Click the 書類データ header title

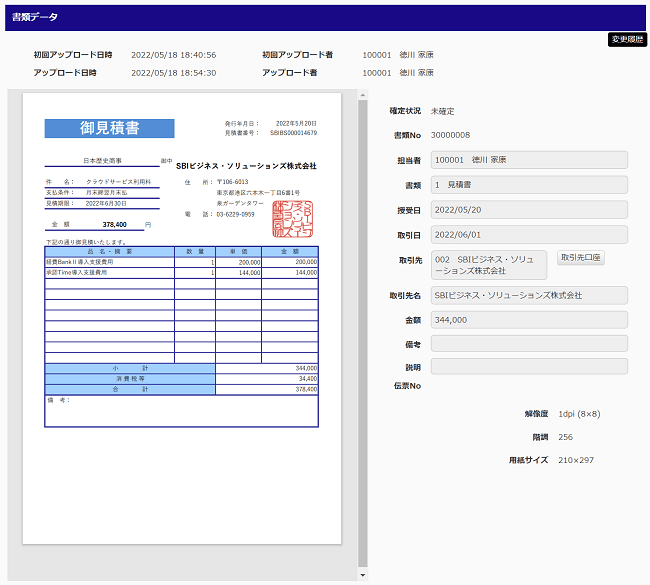35,17
